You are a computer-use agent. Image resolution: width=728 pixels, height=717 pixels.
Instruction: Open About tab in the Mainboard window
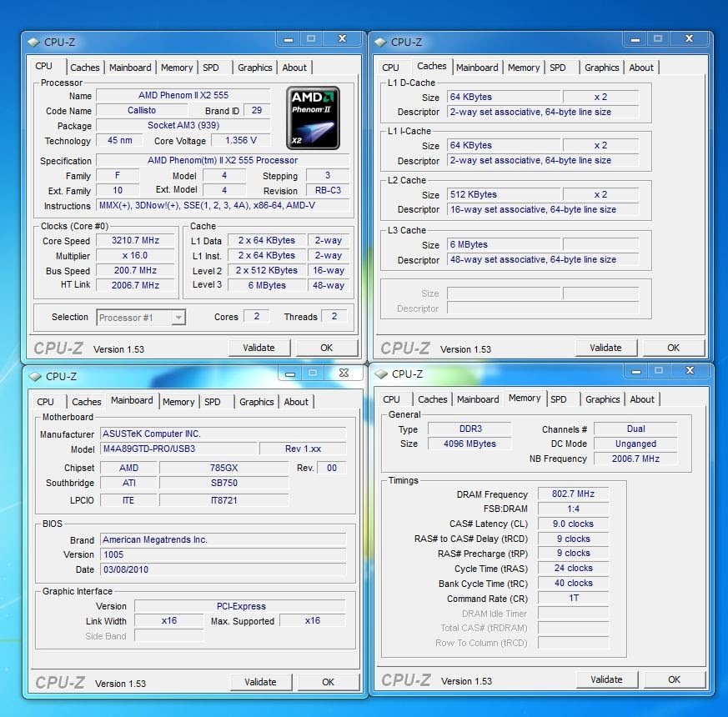click(296, 402)
